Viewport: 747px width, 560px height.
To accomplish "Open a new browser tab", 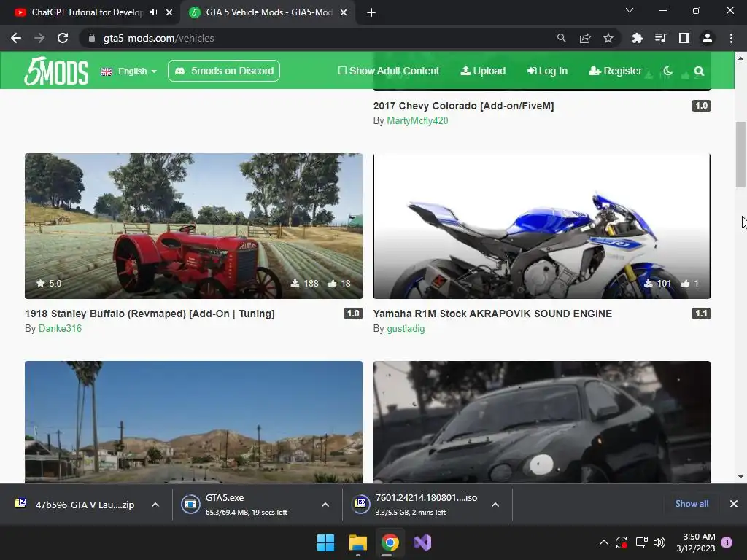I will coord(371,12).
